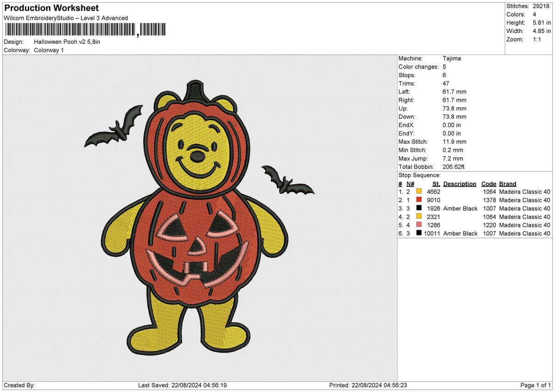Select the Total Bobbin value '206.62ft'
The image size is (555, 392).
pyautogui.click(x=455, y=166)
